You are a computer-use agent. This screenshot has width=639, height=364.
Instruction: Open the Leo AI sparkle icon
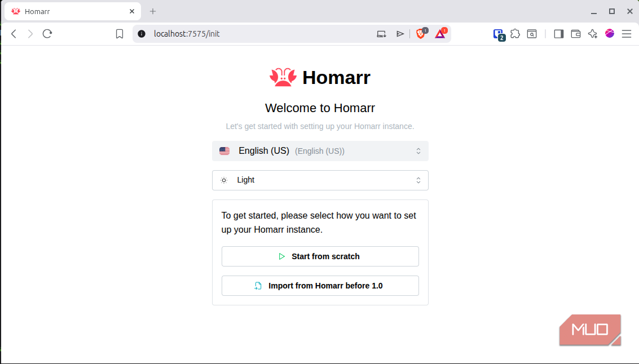click(593, 34)
